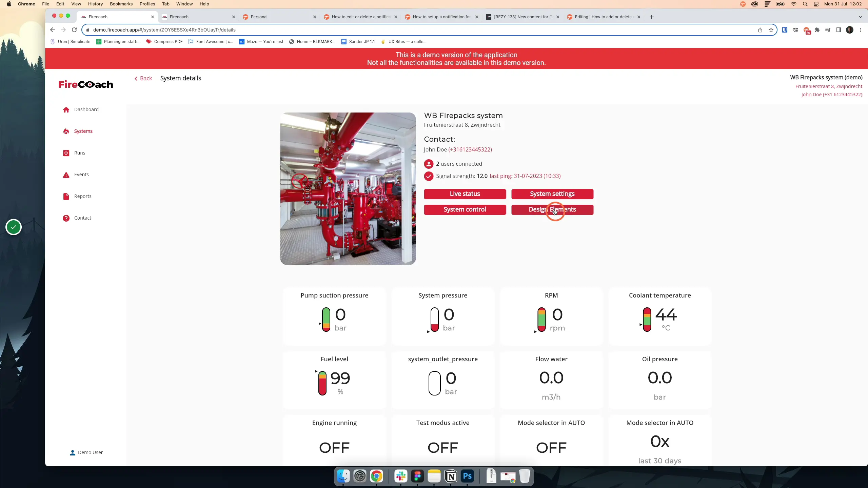Open System settings button
The height and width of the screenshot is (488, 868).
(x=552, y=194)
